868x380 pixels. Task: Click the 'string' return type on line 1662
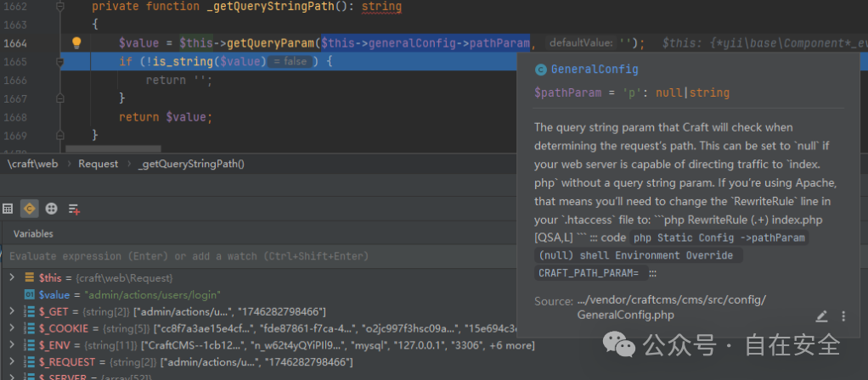[381, 7]
